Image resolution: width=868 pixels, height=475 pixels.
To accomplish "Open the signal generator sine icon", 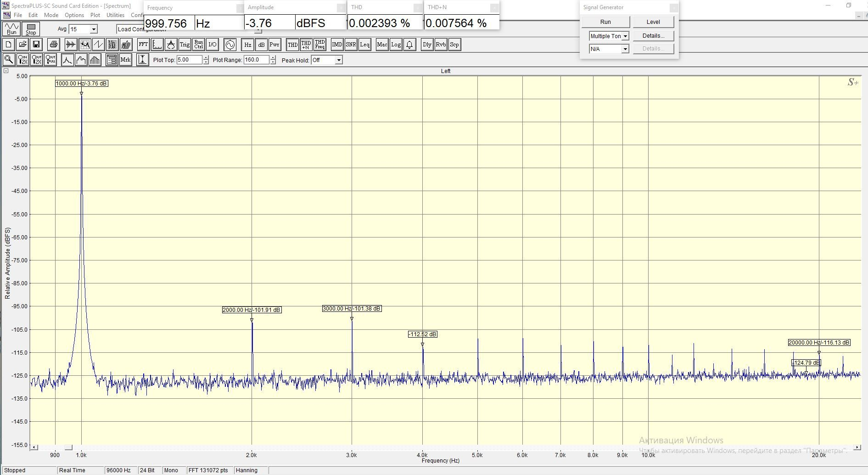I will pyautogui.click(x=230, y=45).
